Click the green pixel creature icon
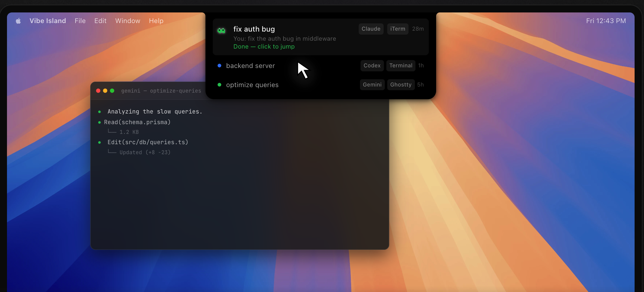The width and height of the screenshot is (644, 292). point(221,30)
